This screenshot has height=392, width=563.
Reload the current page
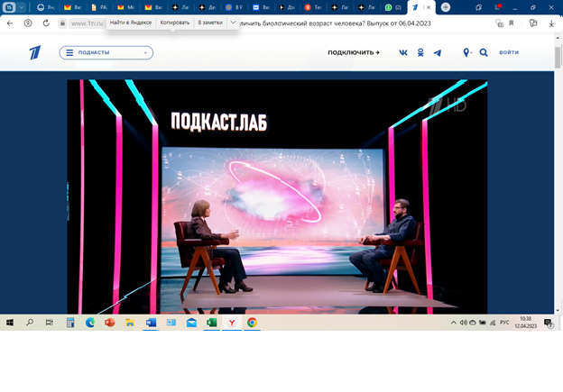(x=46, y=23)
